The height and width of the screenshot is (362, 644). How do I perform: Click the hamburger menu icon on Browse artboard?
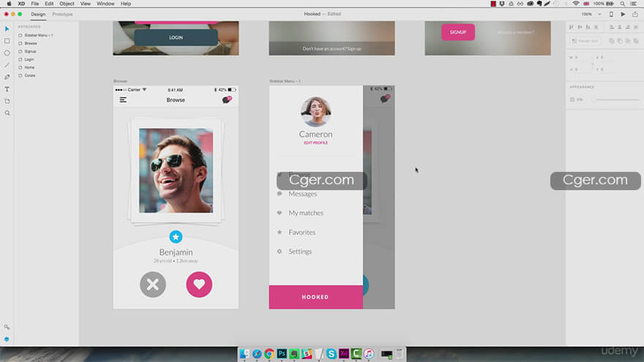coord(123,99)
